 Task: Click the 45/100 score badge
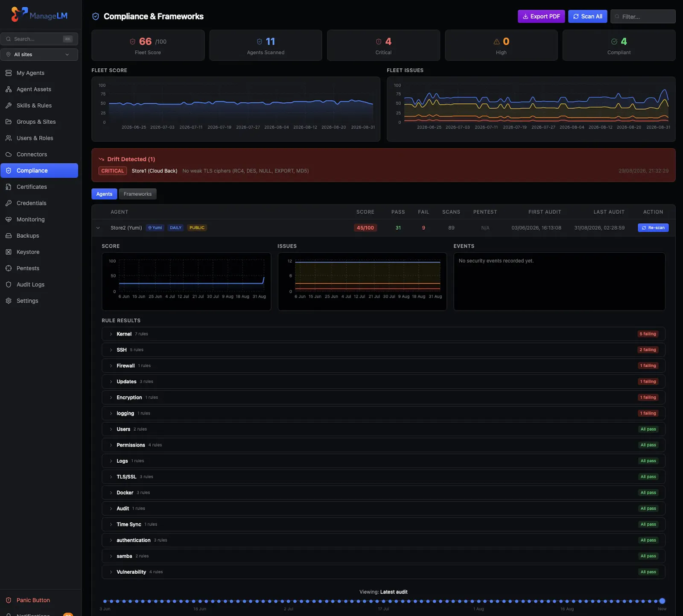365,228
